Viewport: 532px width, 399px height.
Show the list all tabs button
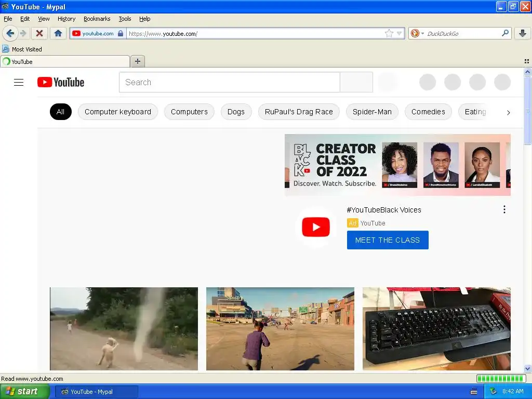[527, 61]
